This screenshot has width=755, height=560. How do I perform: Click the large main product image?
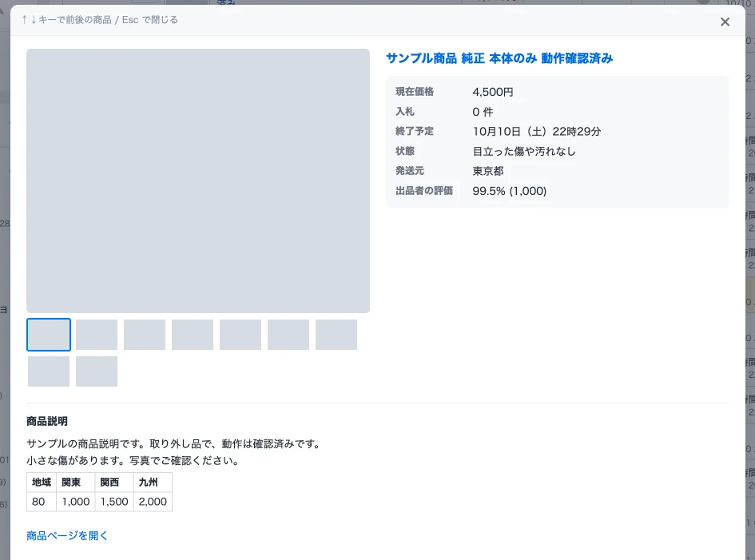point(198,181)
